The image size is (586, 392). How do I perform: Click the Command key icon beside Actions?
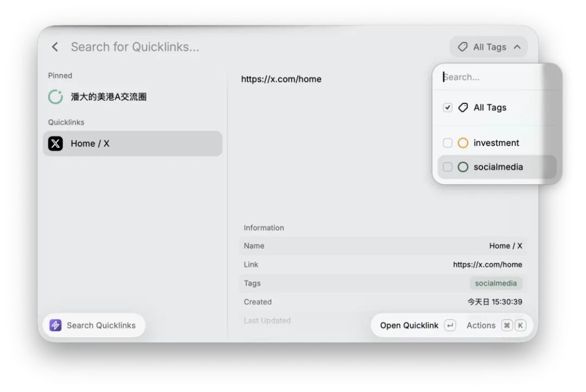(507, 325)
